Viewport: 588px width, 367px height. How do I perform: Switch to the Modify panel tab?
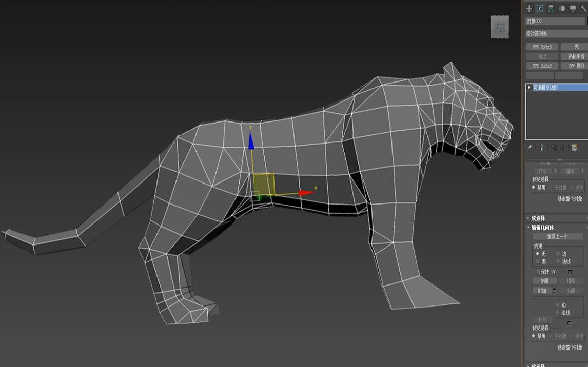click(x=540, y=8)
